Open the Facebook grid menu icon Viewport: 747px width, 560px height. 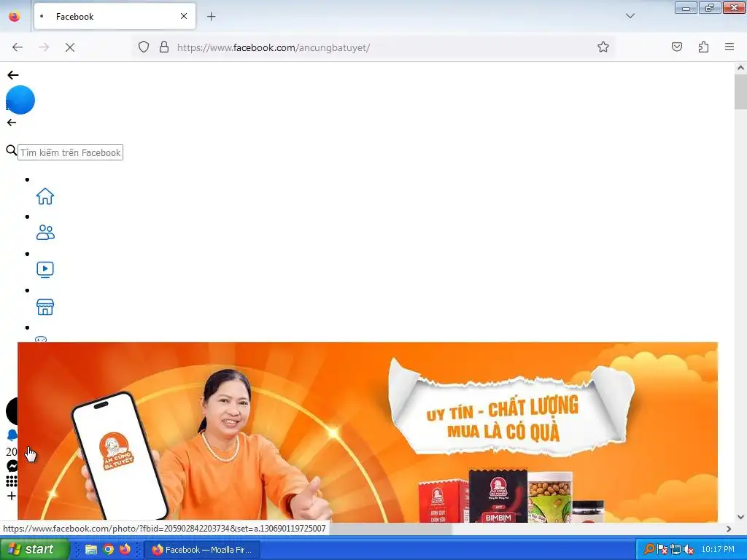[x=12, y=481]
